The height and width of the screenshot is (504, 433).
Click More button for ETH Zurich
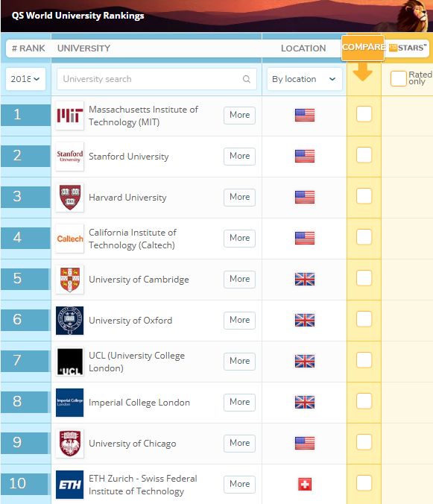240,484
